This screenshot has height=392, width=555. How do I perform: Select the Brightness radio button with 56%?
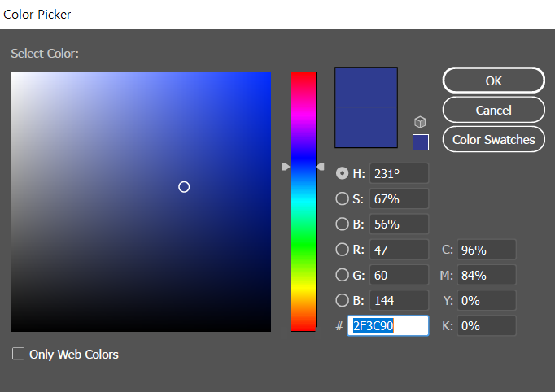tap(342, 224)
